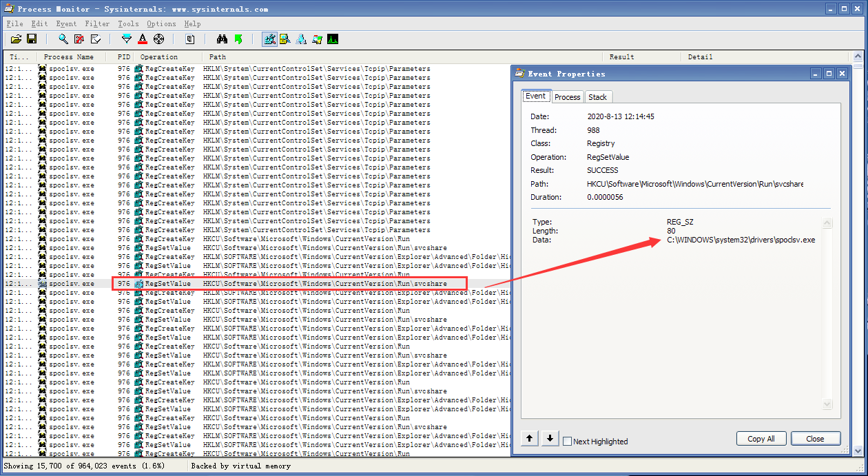The width and height of the screenshot is (868, 476).
Task: Click the Result value SUCCESS
Action: [603, 170]
